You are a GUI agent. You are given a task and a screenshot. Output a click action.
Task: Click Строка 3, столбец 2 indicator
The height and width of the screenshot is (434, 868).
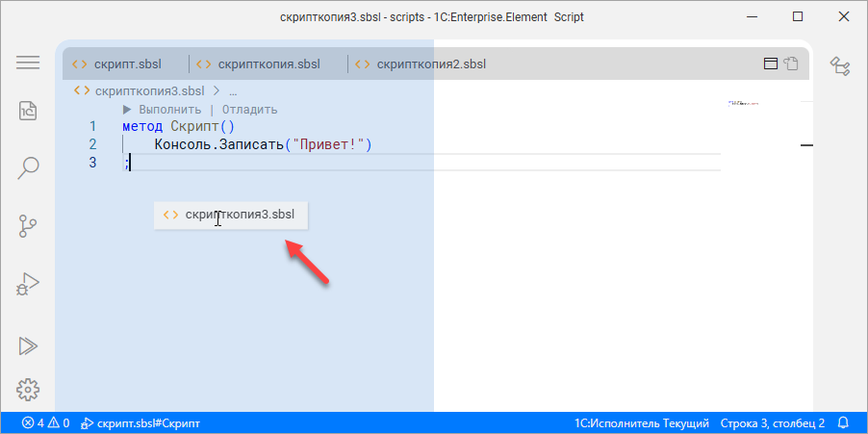773,422
